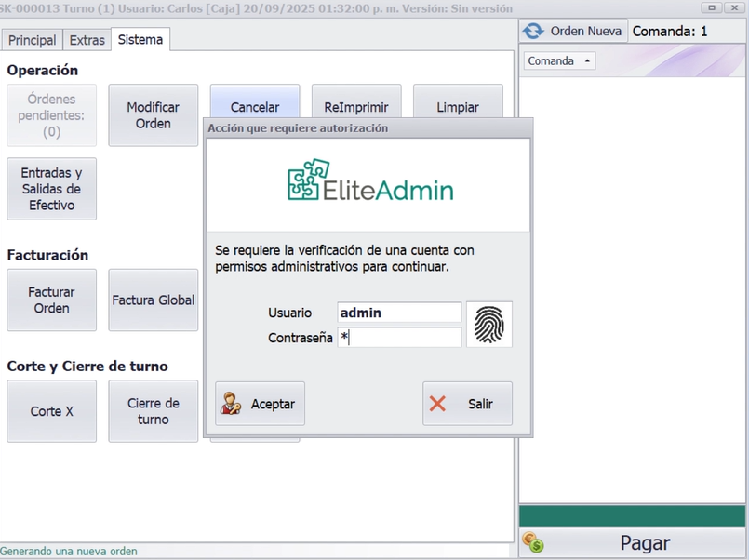Screen dimensions: 749x560
Task: Click the Cierre de turno button
Action: tap(153, 411)
